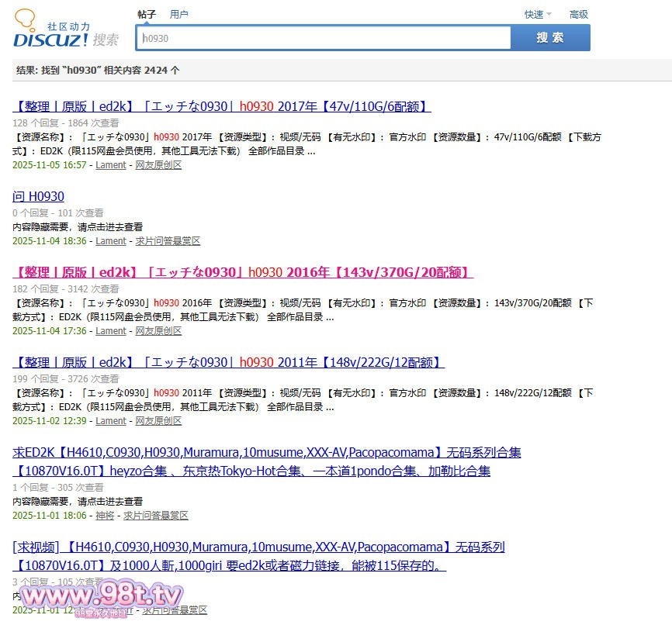Open author Lament on the 2025-11-05 post
Screen dimensions: 672x625
(x=110, y=165)
